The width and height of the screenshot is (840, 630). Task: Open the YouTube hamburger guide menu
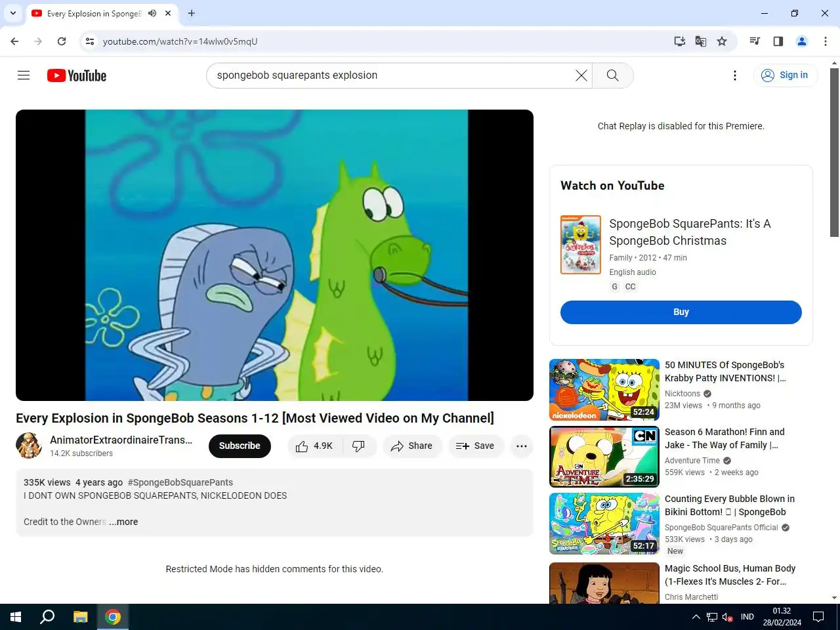click(x=24, y=75)
